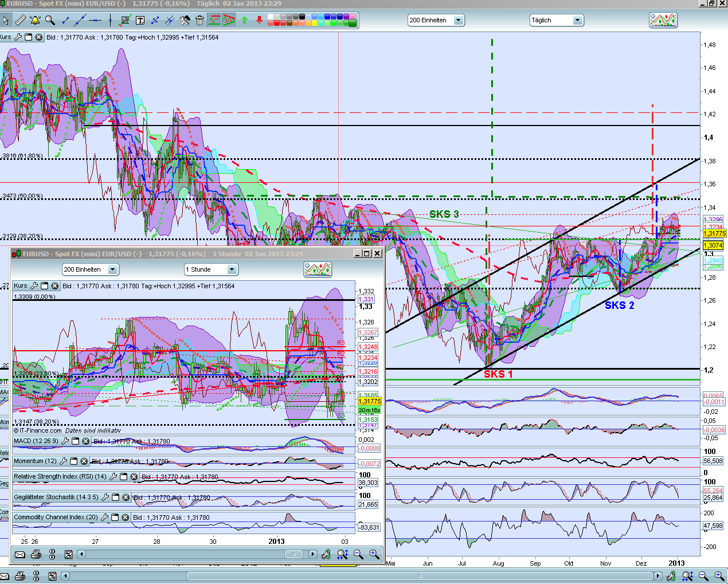The height and width of the screenshot is (584, 728).
Task: Remove the Momentum (12) indicator panel
Action: 84,461
